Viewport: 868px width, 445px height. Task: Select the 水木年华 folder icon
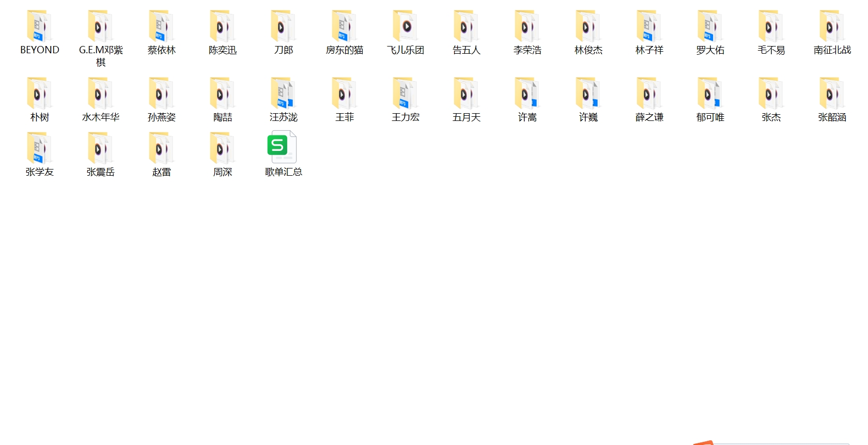(x=101, y=94)
